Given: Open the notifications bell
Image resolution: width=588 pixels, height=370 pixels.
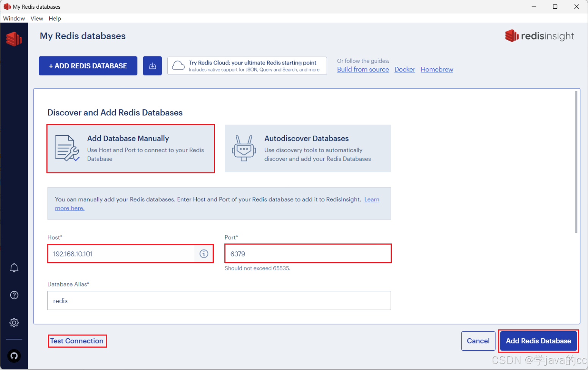Looking at the screenshot, I should pyautogui.click(x=14, y=268).
